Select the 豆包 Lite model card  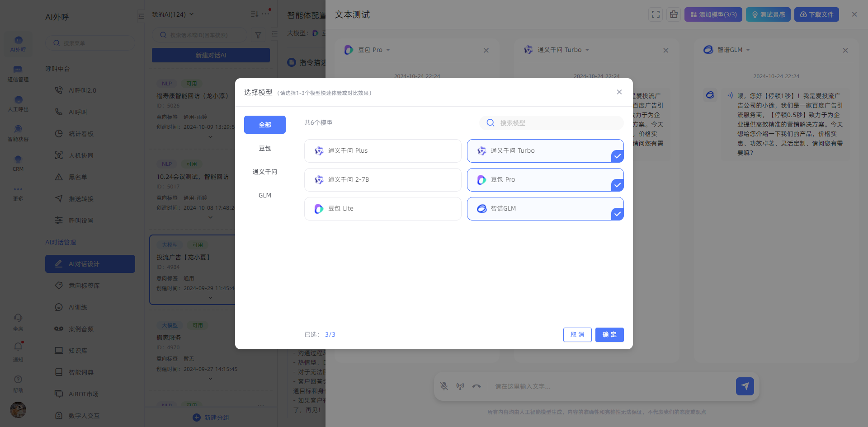click(x=383, y=209)
